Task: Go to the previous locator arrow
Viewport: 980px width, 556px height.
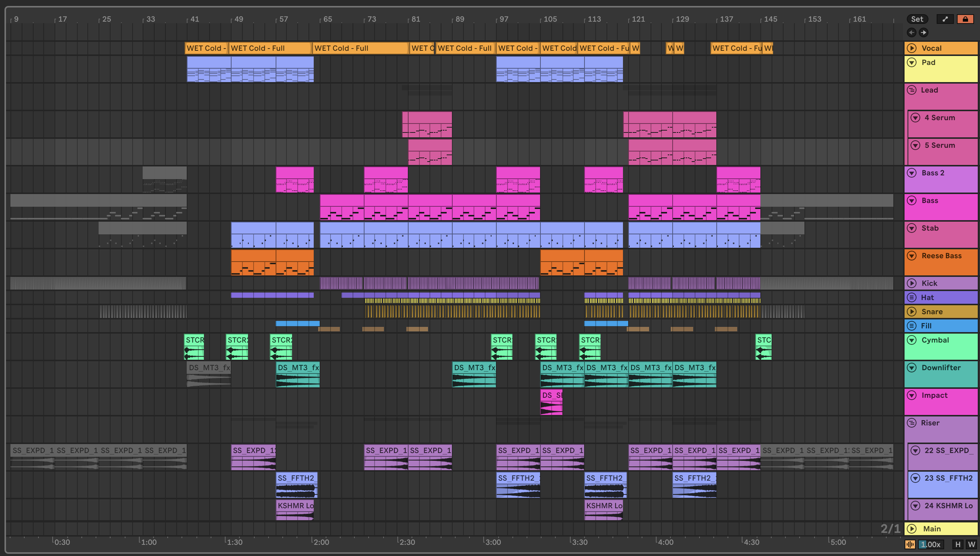Action: [x=912, y=32]
